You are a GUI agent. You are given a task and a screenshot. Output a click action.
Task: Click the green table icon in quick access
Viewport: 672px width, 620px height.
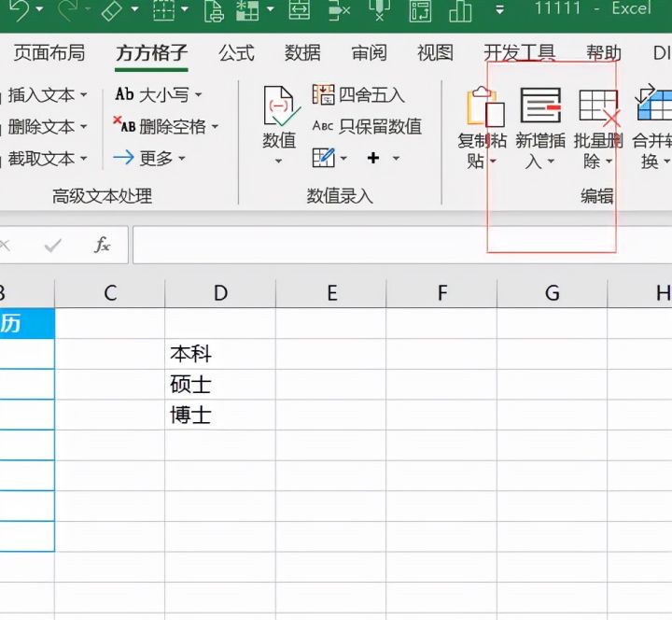coord(247,9)
